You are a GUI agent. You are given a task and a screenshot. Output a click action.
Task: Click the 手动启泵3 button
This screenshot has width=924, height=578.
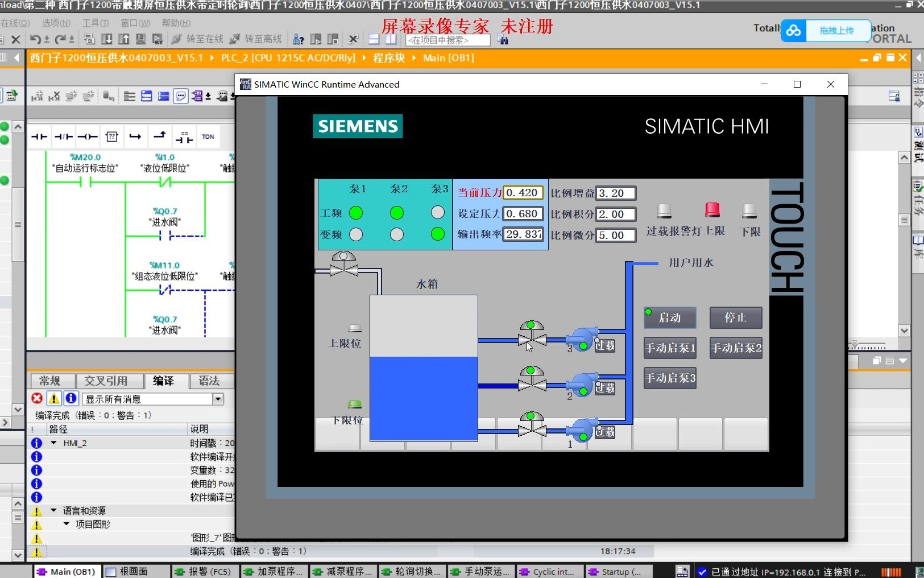670,378
